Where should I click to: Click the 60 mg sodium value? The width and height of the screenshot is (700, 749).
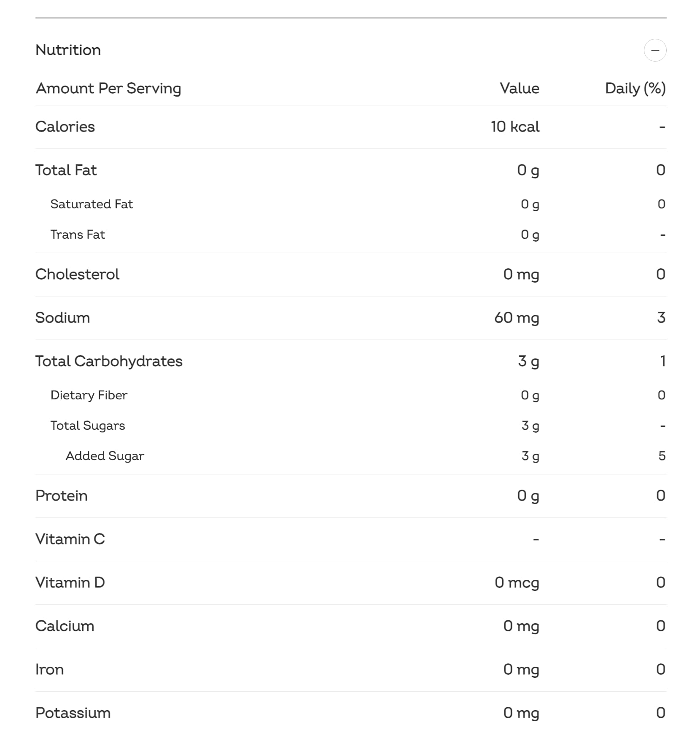[x=517, y=318]
